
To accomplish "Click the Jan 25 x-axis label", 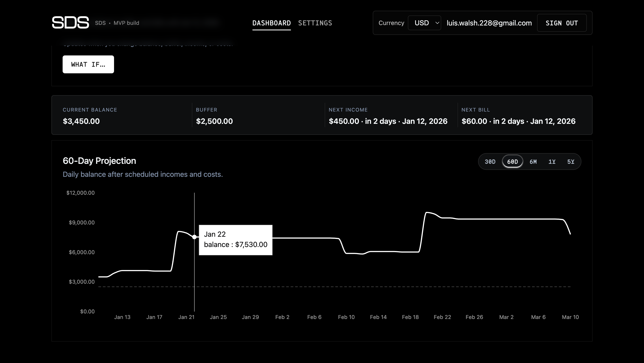I will [x=218, y=317].
